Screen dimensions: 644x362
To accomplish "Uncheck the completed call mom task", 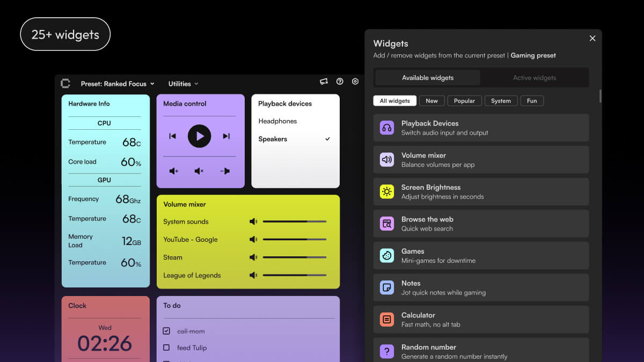I will click(166, 331).
